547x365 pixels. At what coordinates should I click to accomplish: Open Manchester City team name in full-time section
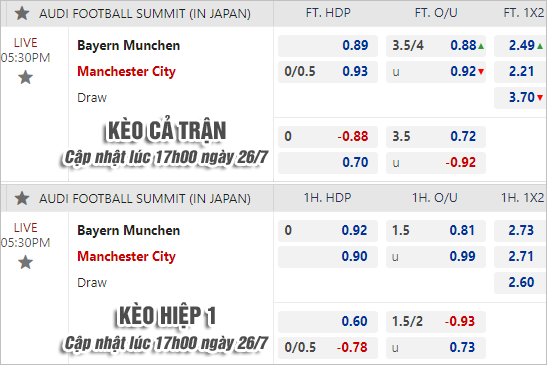click(126, 72)
